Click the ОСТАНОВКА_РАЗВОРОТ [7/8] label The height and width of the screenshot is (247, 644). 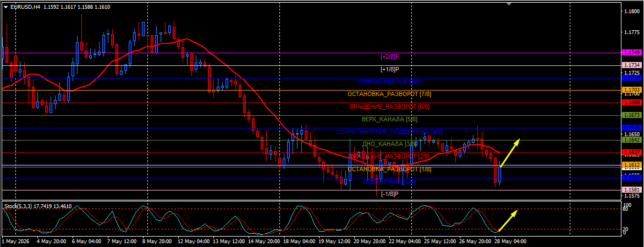coord(389,94)
